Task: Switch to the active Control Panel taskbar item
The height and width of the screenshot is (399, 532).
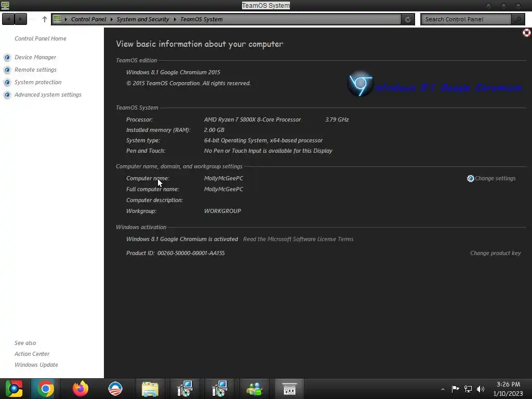Action: [x=289, y=389]
